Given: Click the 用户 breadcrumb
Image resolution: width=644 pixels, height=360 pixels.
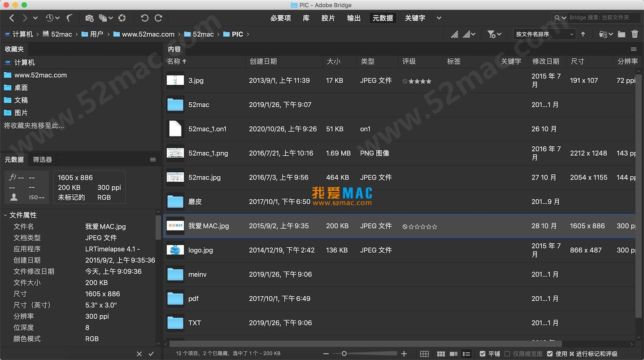Looking at the screenshot, I should click(x=92, y=34).
